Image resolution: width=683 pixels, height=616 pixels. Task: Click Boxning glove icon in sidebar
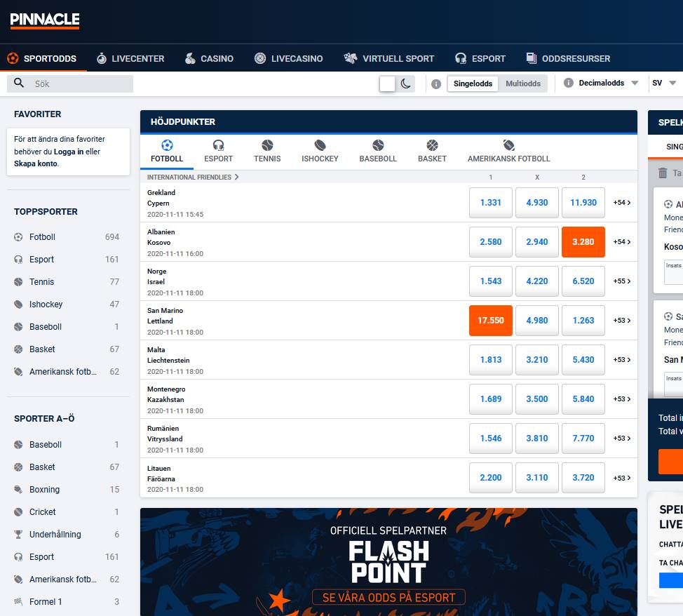tap(18, 490)
